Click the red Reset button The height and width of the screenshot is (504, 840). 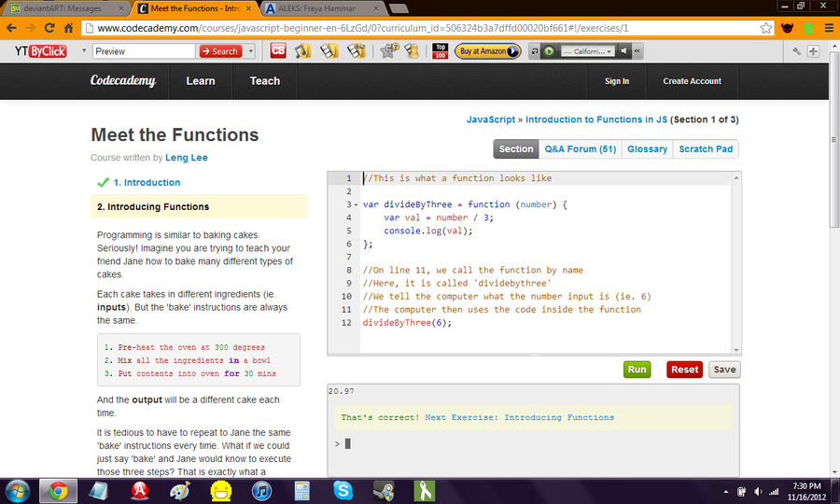[684, 370]
